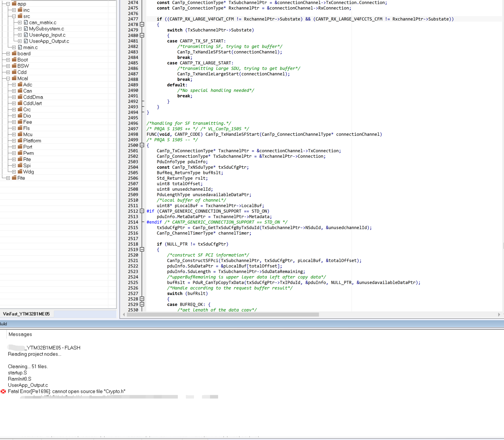Collapse the src folder
Image resolution: width=504 pixels, height=440 pixels.
pyautogui.click(x=14, y=16)
